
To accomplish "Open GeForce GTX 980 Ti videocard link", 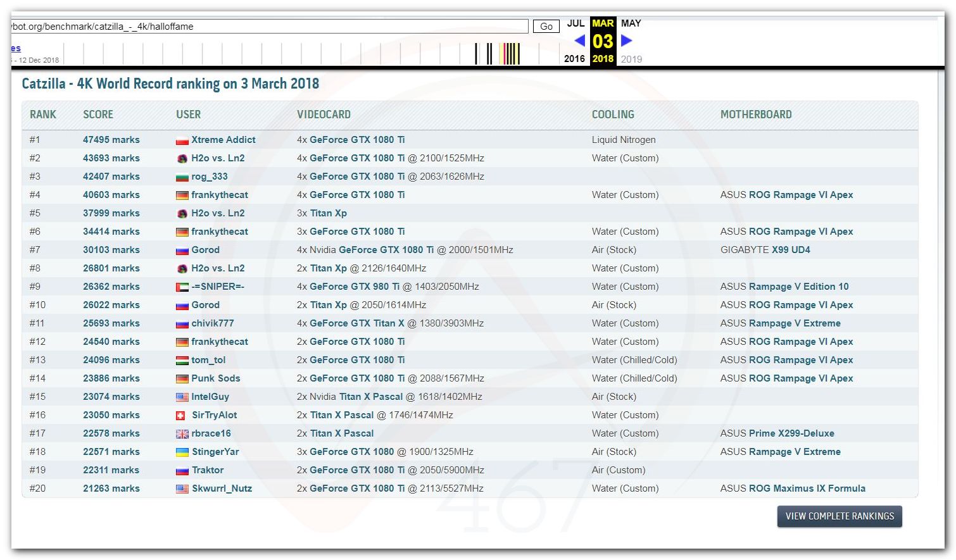I will (355, 287).
